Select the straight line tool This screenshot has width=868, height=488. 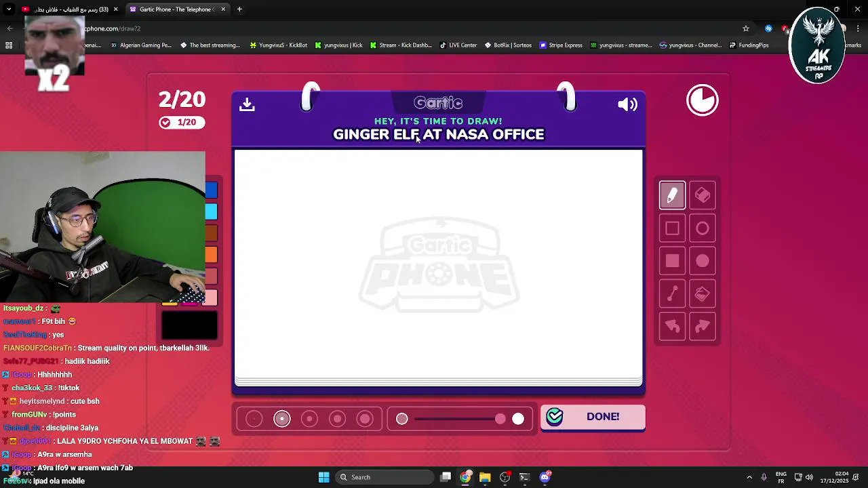[x=672, y=293]
